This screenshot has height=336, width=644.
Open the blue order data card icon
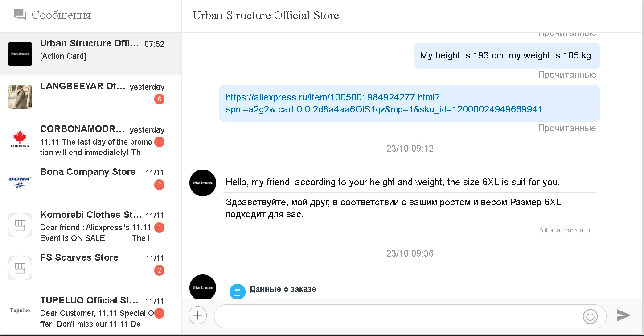click(x=238, y=291)
